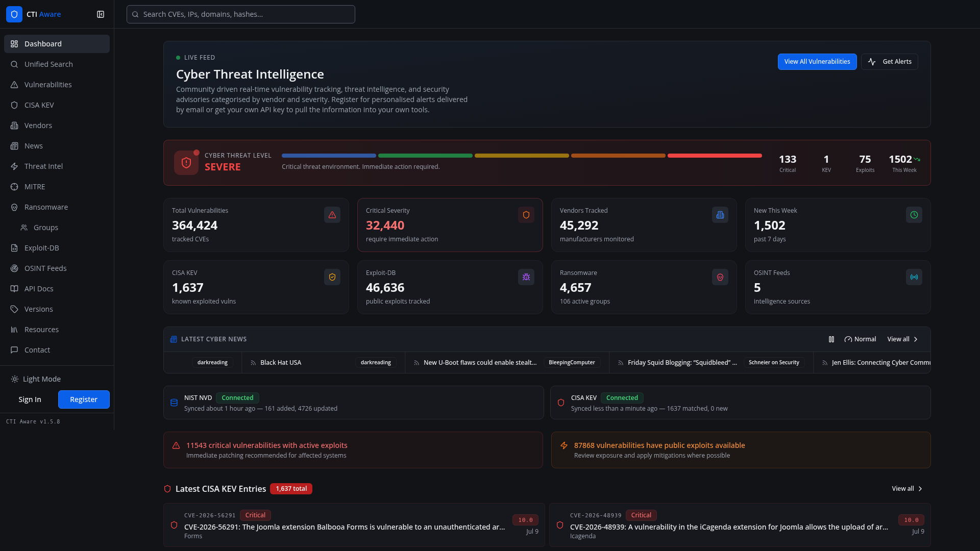Viewport: 980px width, 551px height.
Task: Click the New This Week clock icon
Action: [x=914, y=215]
